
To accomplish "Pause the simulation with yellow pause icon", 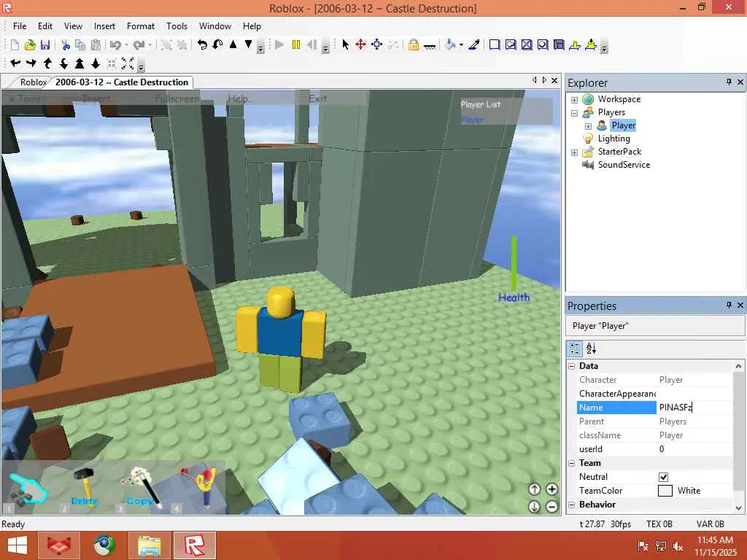I will tap(296, 44).
